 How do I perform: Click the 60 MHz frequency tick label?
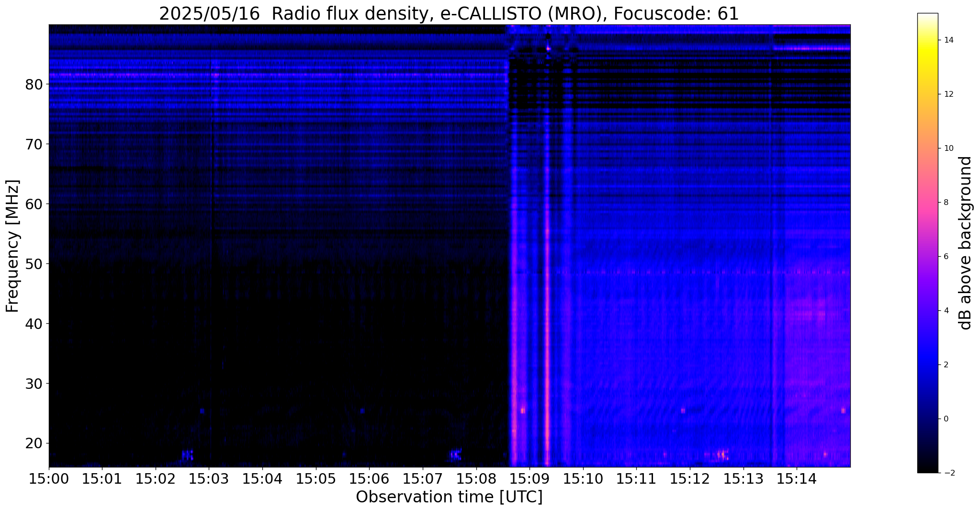coord(34,204)
